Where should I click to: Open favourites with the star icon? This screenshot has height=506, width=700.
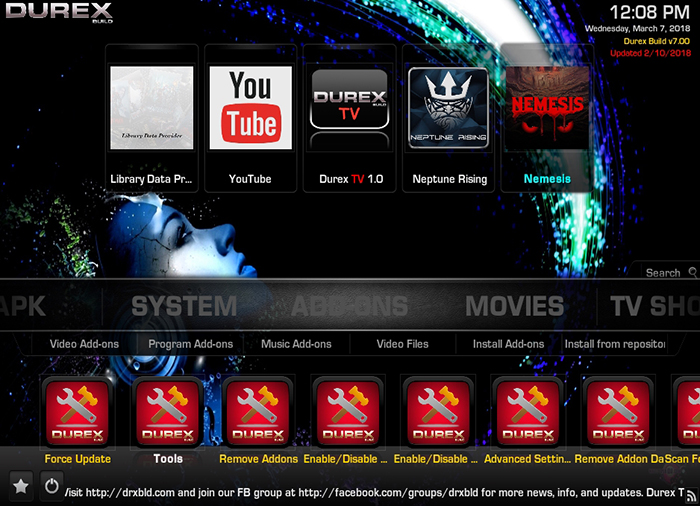tap(21, 486)
